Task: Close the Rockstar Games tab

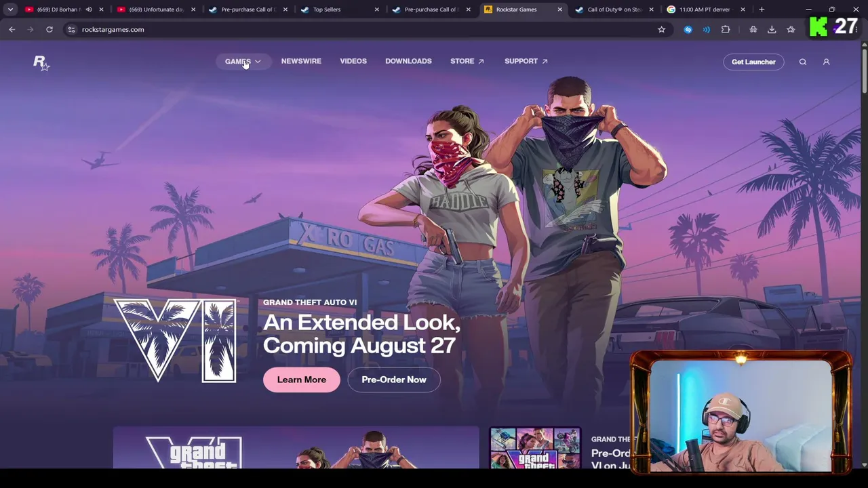Action: [x=559, y=9]
